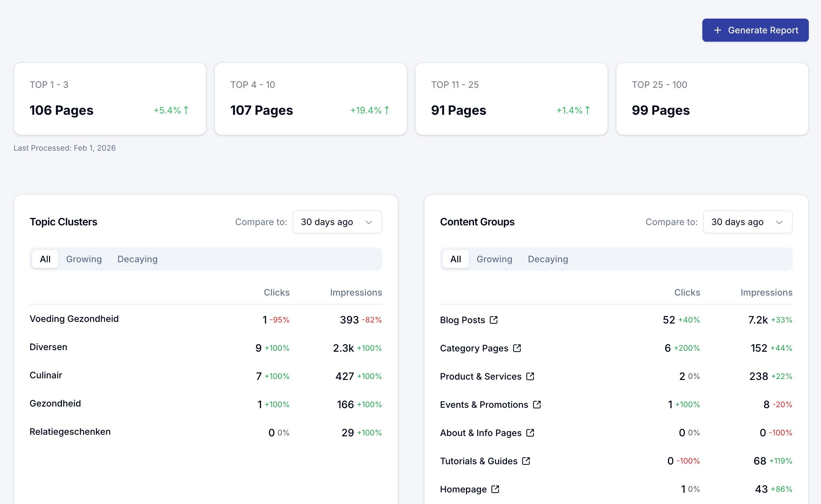
Task: Open external link icon beside Tutorials & Guides
Action: point(526,461)
